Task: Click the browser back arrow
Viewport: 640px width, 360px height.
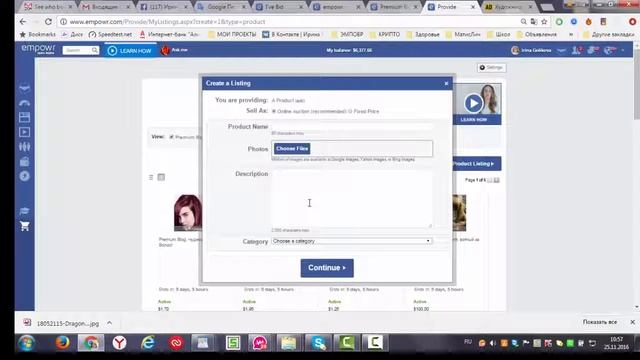Action: 23,22
